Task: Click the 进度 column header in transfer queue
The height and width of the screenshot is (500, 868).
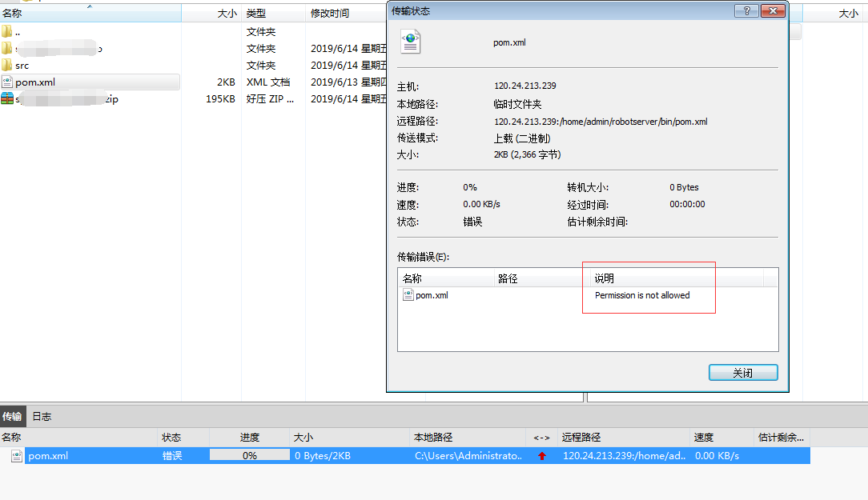Action: pos(249,438)
